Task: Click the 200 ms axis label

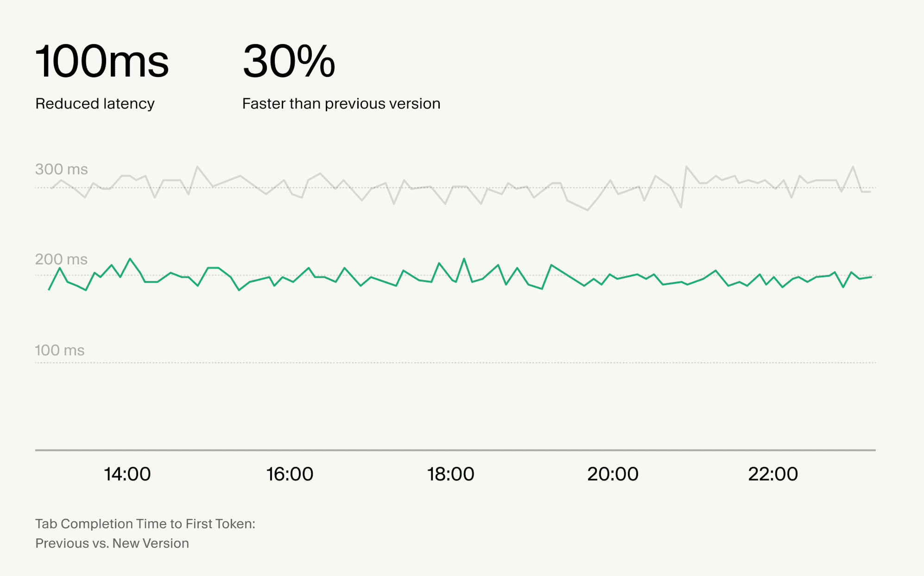Action: pyautogui.click(x=61, y=259)
